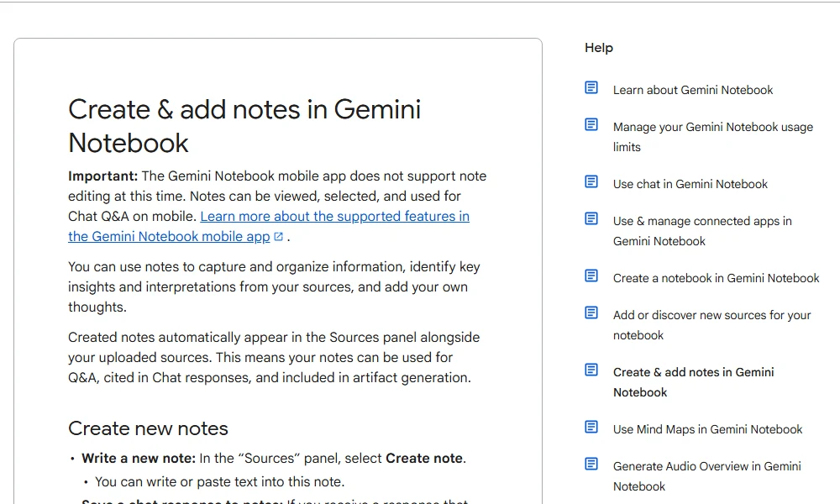Open Generate Audio Overview in Gemini Notebook
The image size is (840, 504).
[x=707, y=476]
